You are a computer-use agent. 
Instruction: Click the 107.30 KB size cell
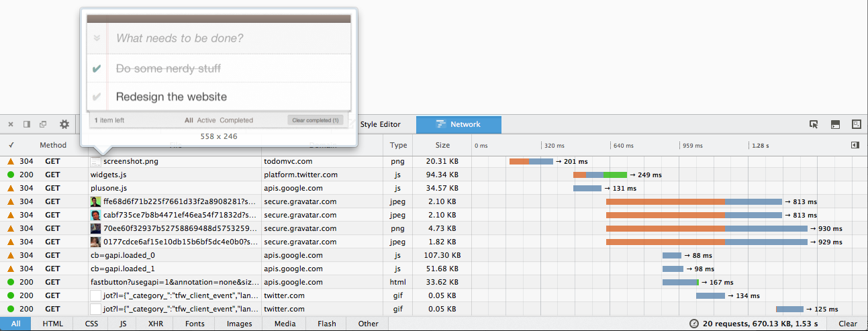click(x=444, y=255)
